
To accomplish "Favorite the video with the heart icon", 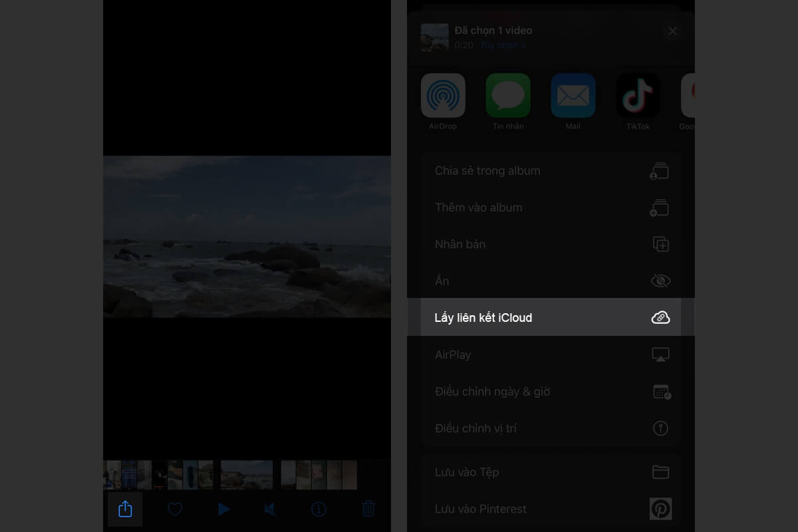I will [x=175, y=509].
